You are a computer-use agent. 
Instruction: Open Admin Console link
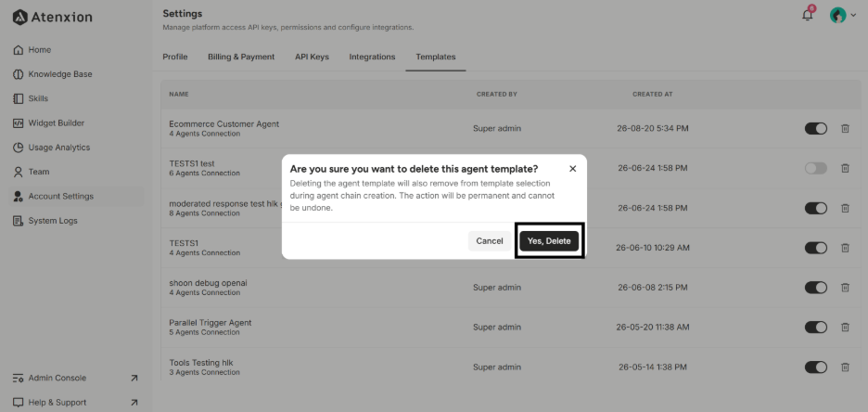coord(75,379)
